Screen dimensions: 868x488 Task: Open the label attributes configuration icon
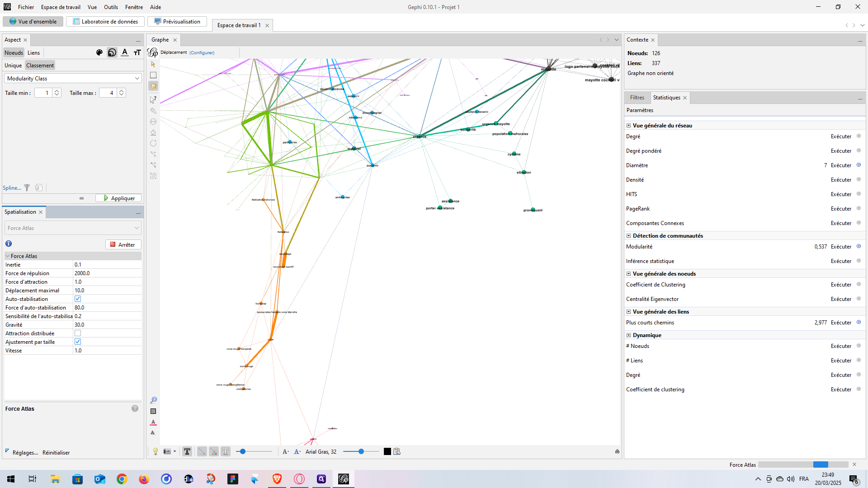coord(397,451)
